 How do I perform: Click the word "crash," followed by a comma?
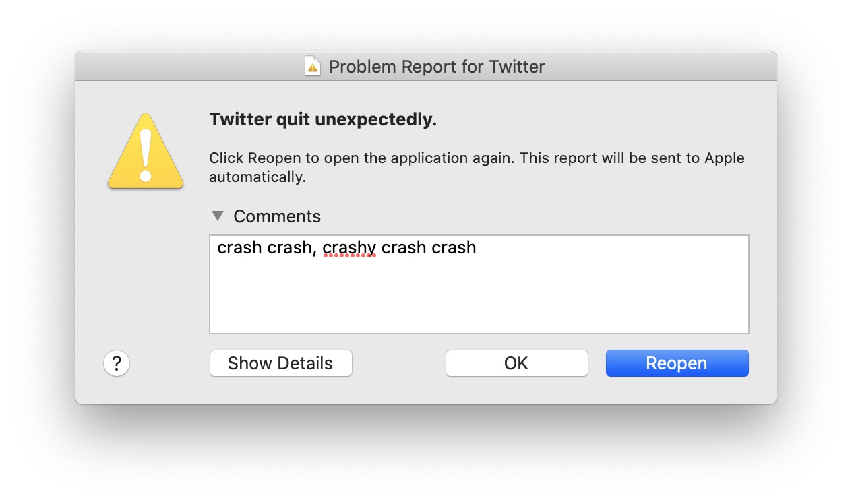pyautogui.click(x=292, y=248)
